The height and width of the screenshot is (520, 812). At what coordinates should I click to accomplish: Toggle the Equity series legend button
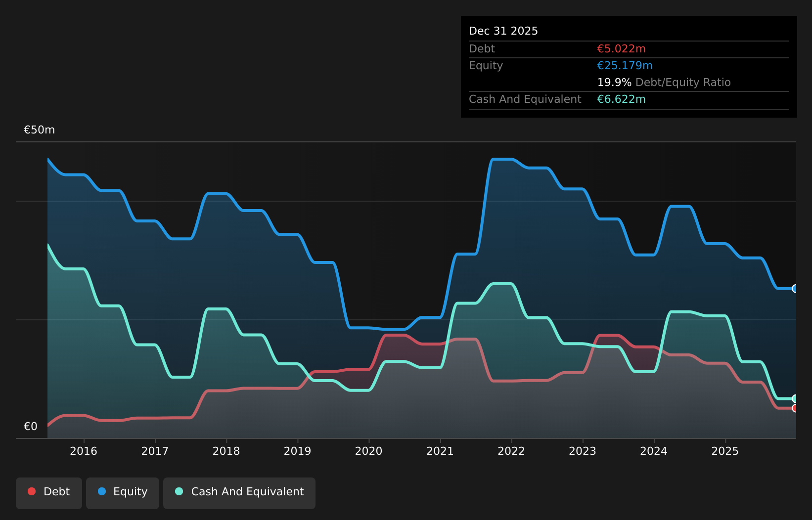123,493
